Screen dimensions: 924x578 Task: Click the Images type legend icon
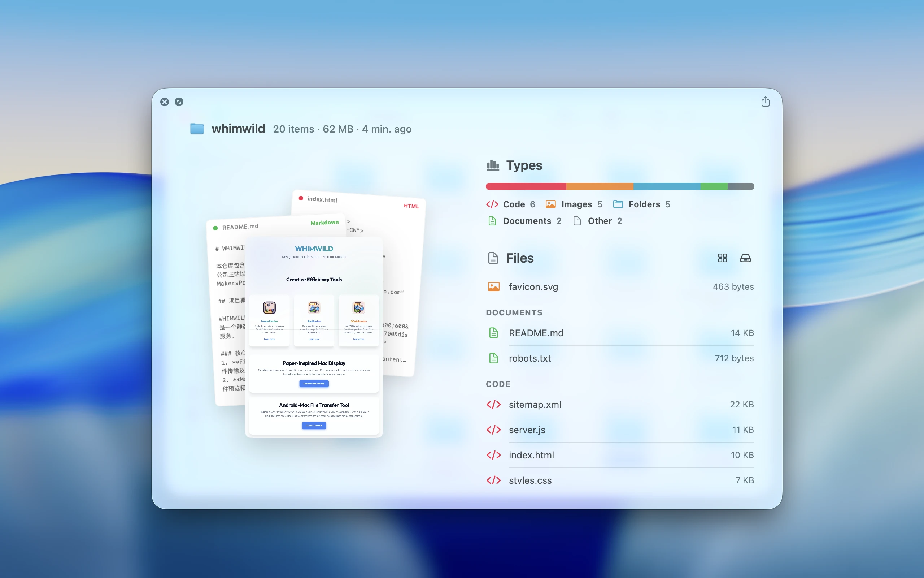[x=550, y=204]
